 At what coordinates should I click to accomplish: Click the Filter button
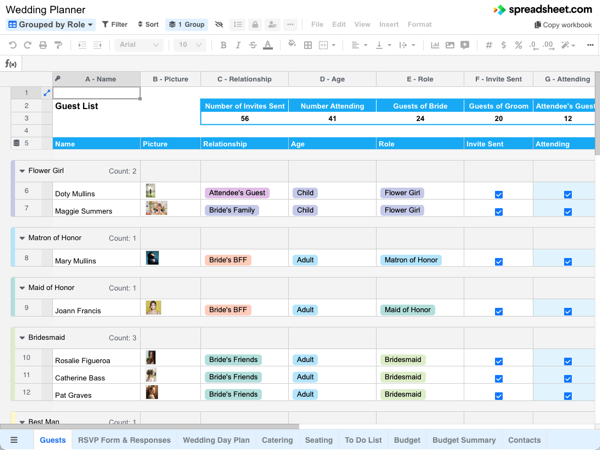pos(114,24)
